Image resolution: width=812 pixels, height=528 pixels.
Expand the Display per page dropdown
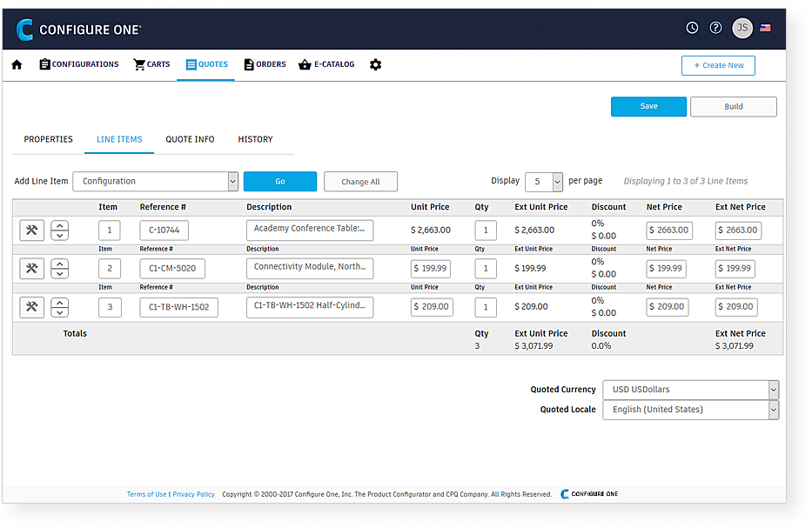(544, 181)
